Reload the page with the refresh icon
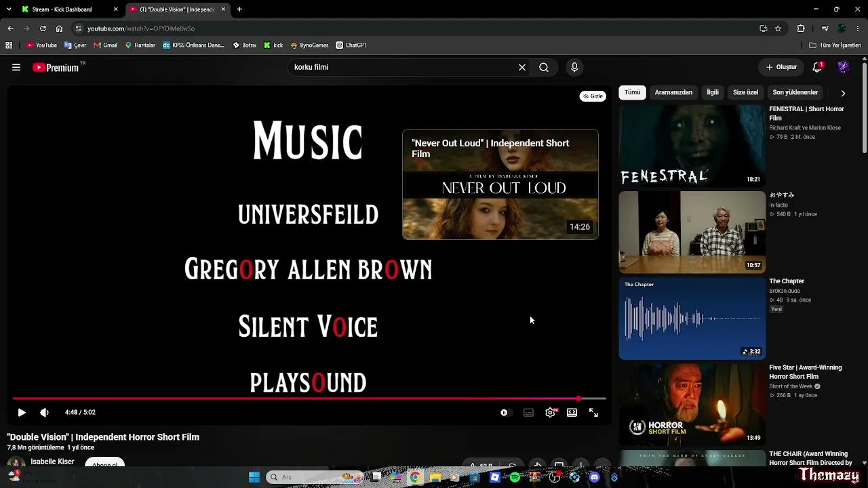This screenshot has height=488, width=868. click(x=43, y=28)
